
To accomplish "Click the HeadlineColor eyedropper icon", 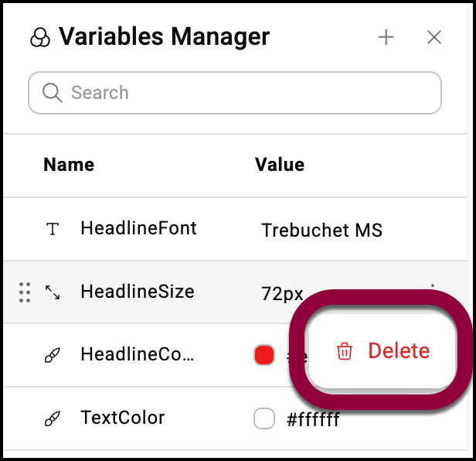I will click(52, 355).
